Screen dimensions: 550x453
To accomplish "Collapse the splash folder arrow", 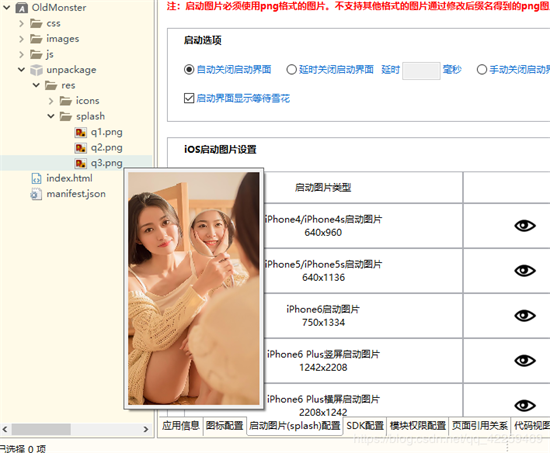I will pyautogui.click(x=51, y=116).
